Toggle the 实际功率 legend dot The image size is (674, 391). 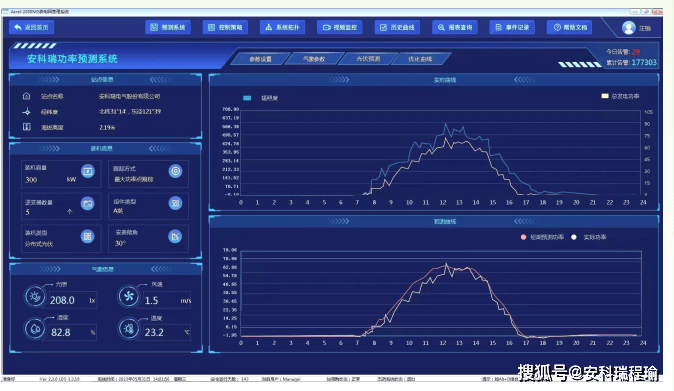tap(574, 237)
